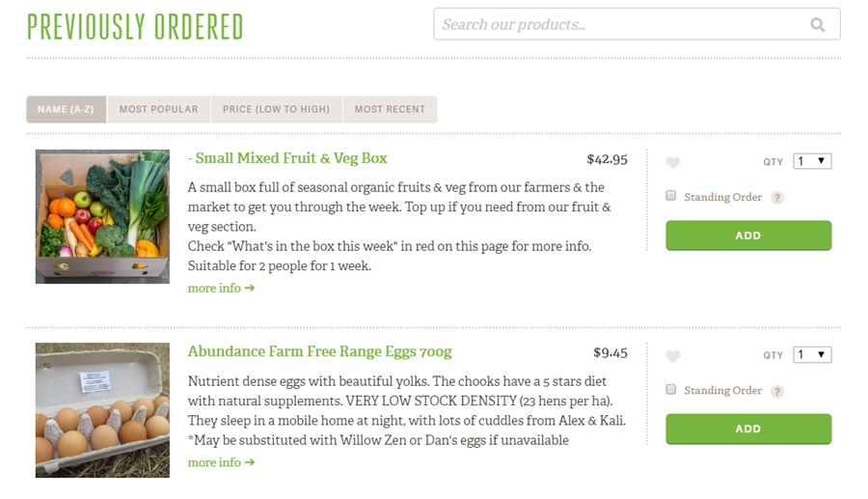Expand the quantity selector for Eggs
The width and height of the screenshot is (868, 499).
pyautogui.click(x=812, y=354)
